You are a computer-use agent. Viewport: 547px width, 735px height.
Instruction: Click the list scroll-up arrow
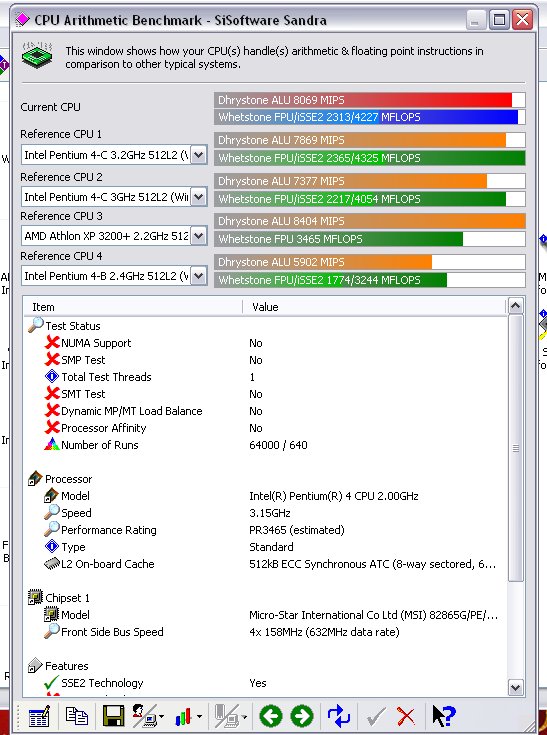click(516, 306)
